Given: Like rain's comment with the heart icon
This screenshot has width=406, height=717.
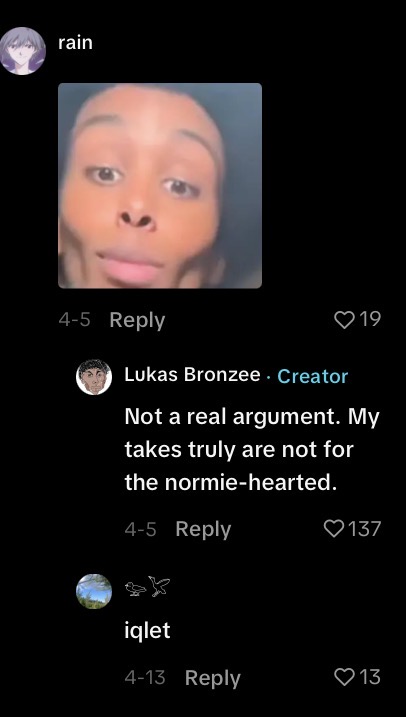Looking at the screenshot, I should 345,319.
